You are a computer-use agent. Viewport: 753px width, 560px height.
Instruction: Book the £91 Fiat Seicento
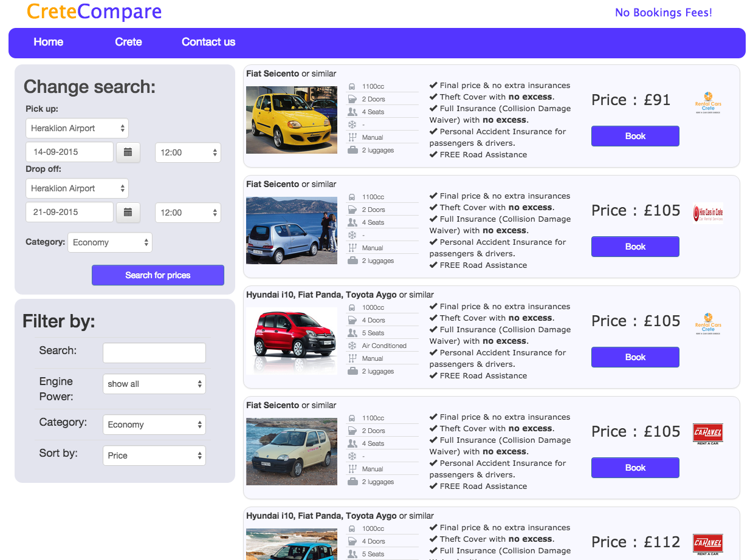coord(635,136)
